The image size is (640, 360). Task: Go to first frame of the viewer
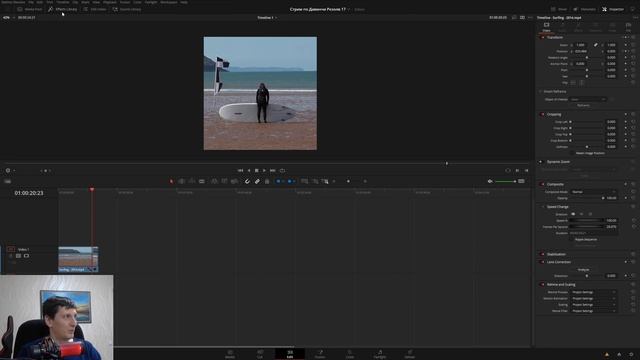coord(240,171)
